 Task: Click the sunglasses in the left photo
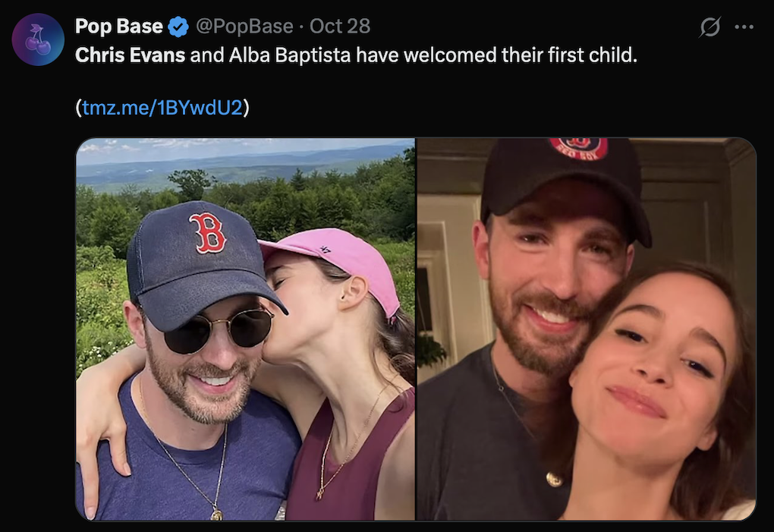(x=219, y=331)
